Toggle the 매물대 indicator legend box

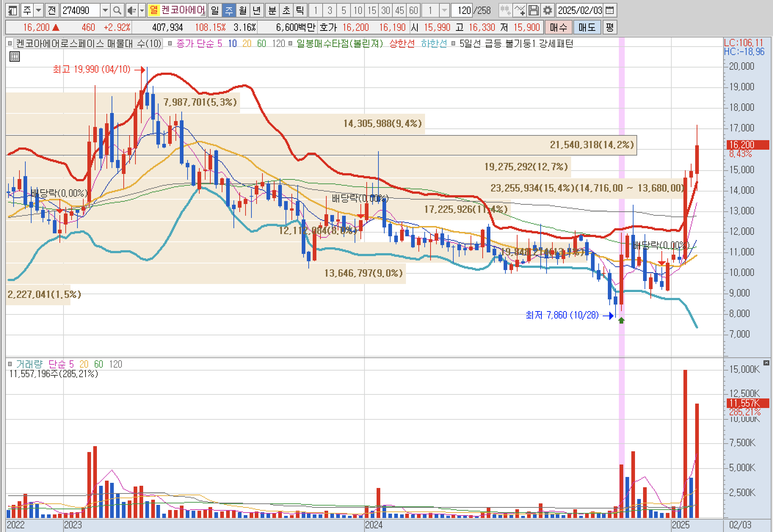click(x=10, y=44)
